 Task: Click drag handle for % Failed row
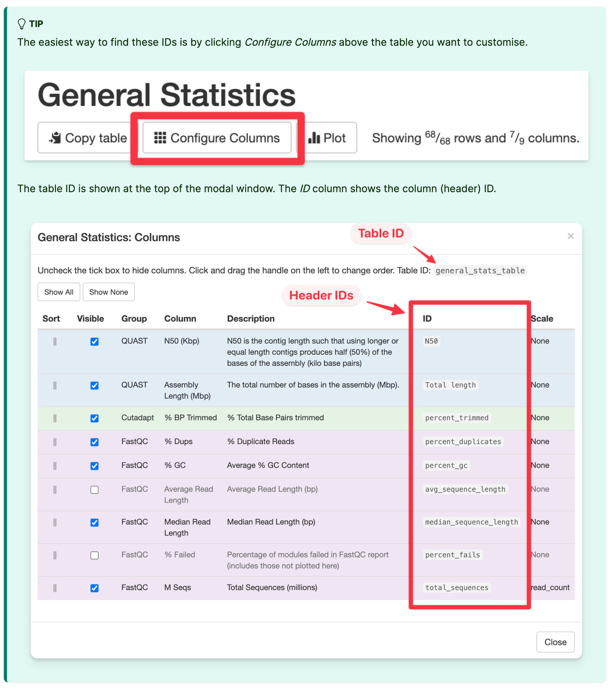55,555
